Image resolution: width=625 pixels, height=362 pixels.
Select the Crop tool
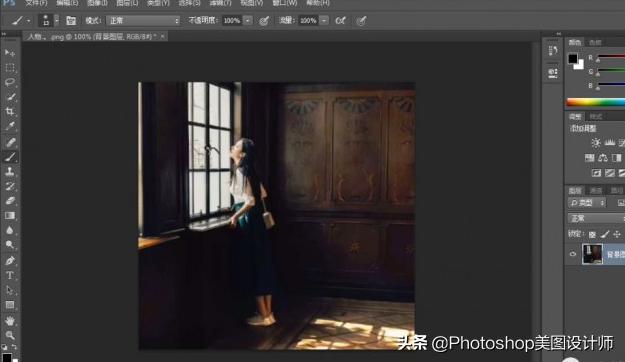pyautogui.click(x=10, y=112)
